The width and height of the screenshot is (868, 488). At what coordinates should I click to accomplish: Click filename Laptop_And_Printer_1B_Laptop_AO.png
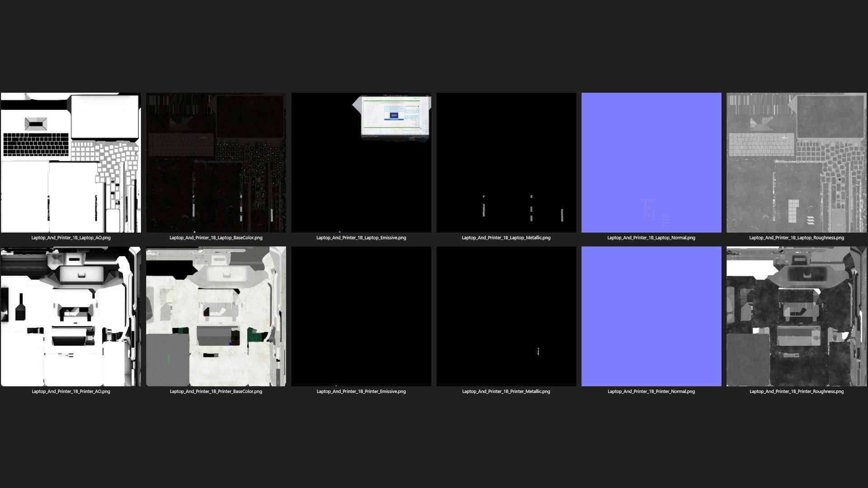71,238
